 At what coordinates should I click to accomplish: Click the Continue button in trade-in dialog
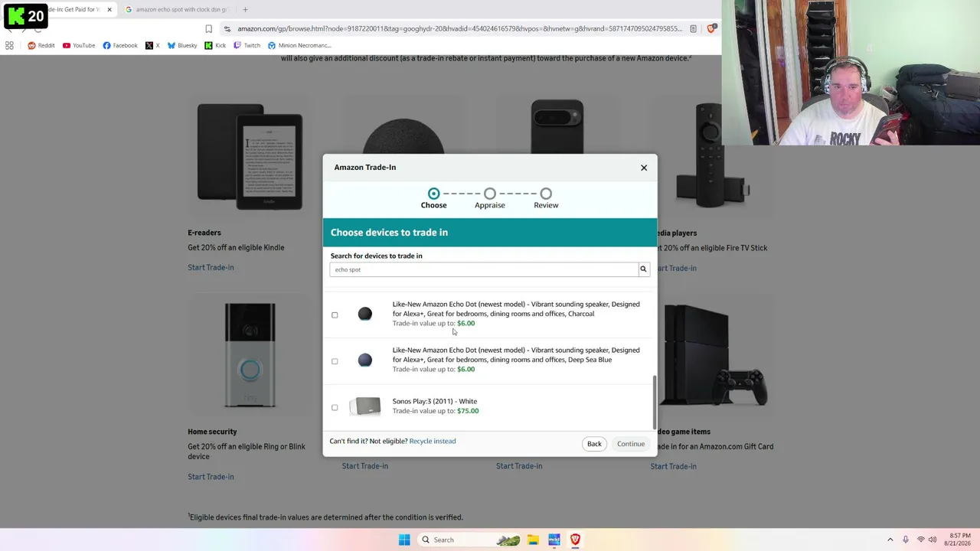tap(631, 444)
